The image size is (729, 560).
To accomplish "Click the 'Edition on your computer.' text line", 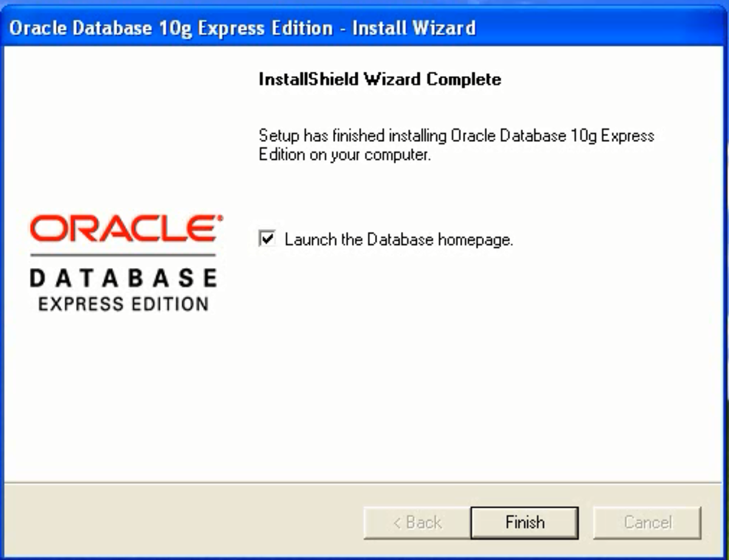I will pyautogui.click(x=344, y=154).
